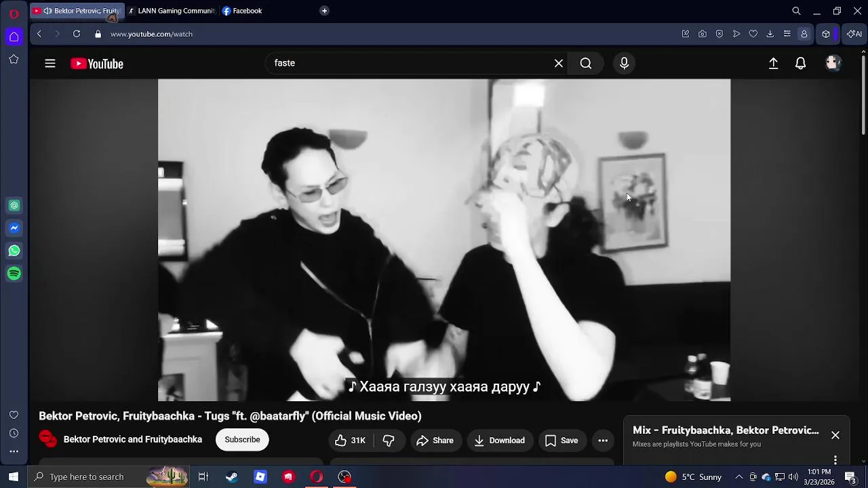Start voice search with the microphone

624,63
